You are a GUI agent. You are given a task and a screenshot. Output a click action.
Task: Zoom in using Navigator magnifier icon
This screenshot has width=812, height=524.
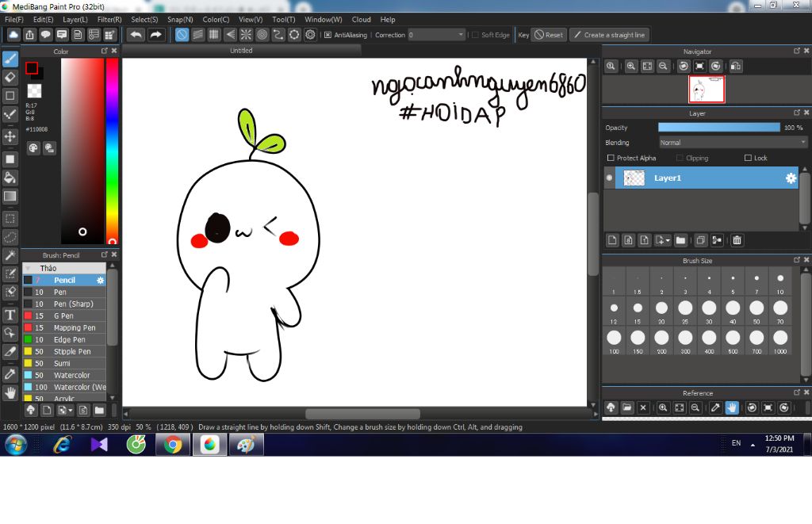click(631, 67)
